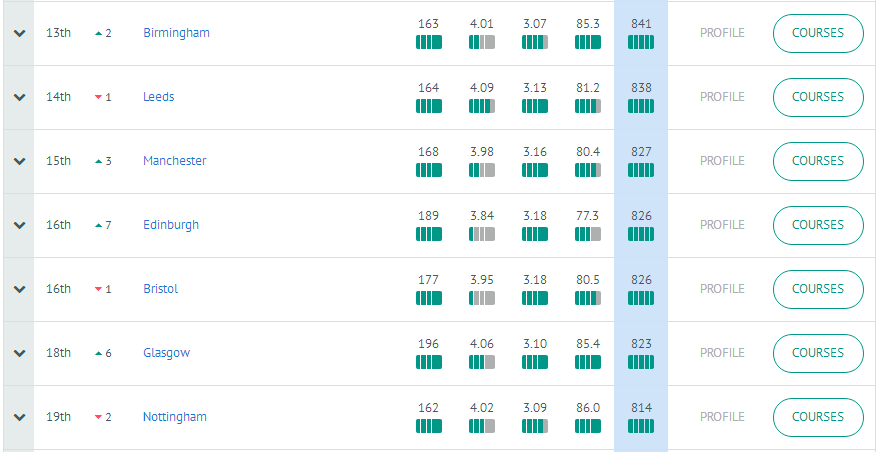The image size is (880, 452).
Task: Click the rating bar under Edinburgh's 3.84
Action: click(x=482, y=234)
